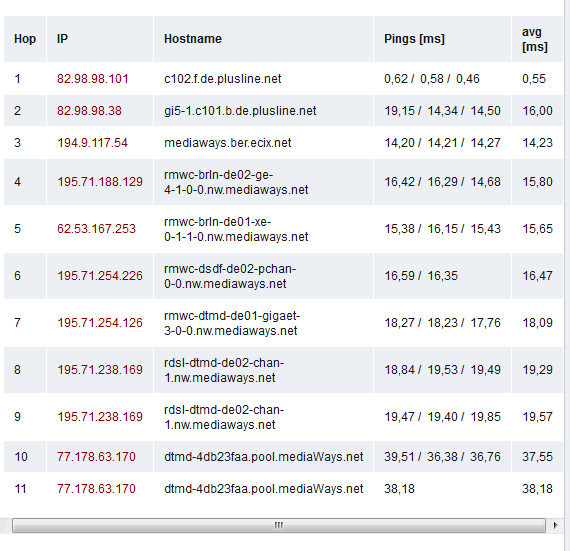Open IP link 82.98.98.101
Screen dimensions: 570x551
[93, 79]
